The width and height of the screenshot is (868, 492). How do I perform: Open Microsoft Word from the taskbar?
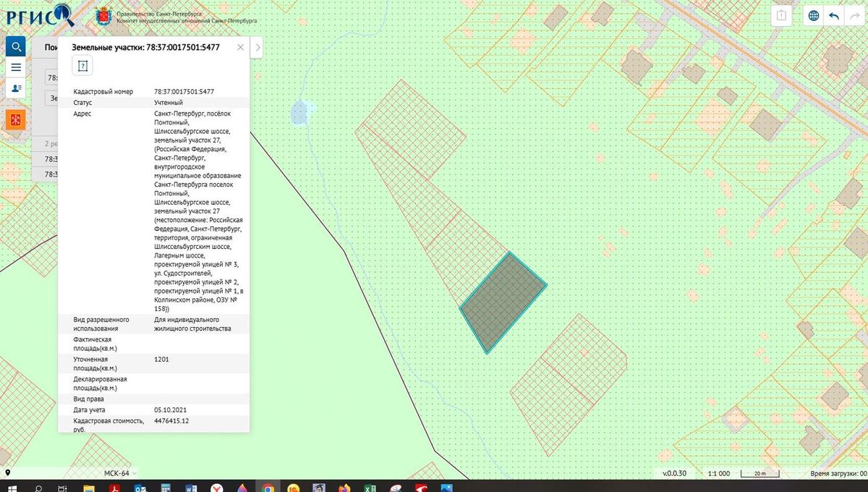(x=191, y=487)
